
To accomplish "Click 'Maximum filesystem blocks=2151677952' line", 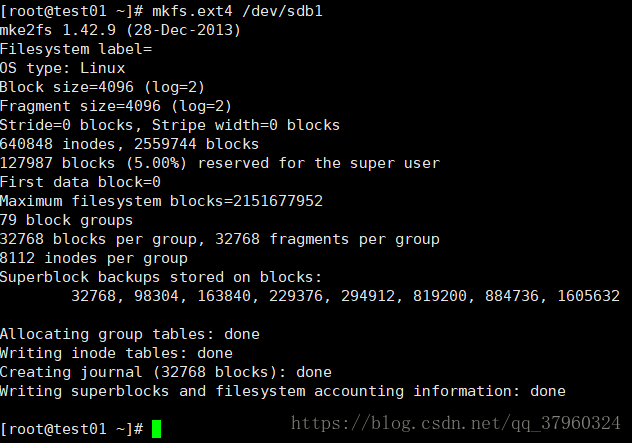I will point(161,201).
